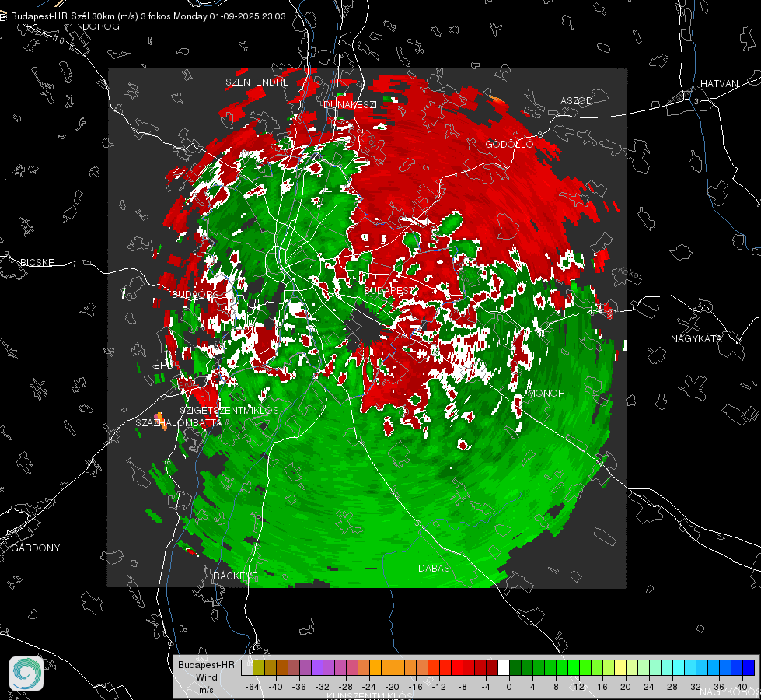Click the NAGYKÁTA town label

696,338
